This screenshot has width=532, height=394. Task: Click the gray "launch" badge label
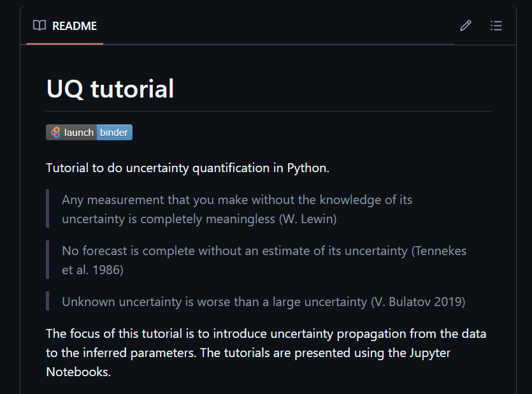[x=78, y=133]
